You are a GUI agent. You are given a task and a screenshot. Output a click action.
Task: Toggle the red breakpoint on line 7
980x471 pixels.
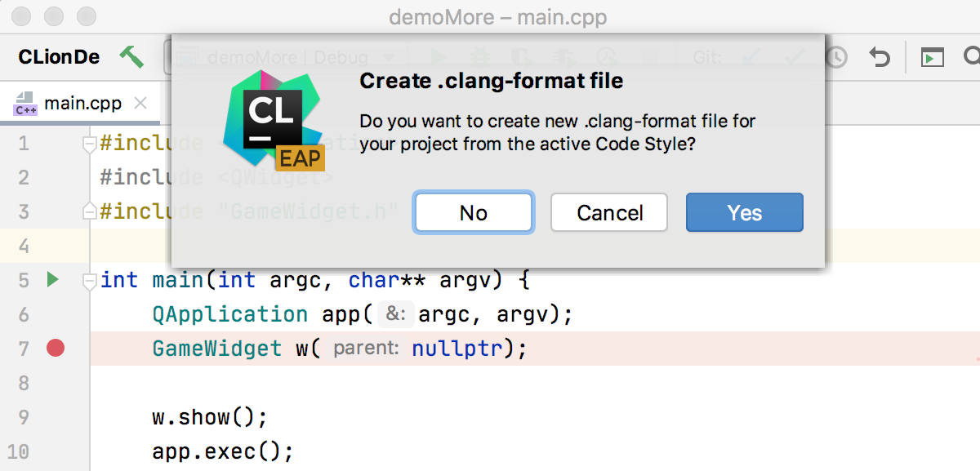click(x=56, y=349)
